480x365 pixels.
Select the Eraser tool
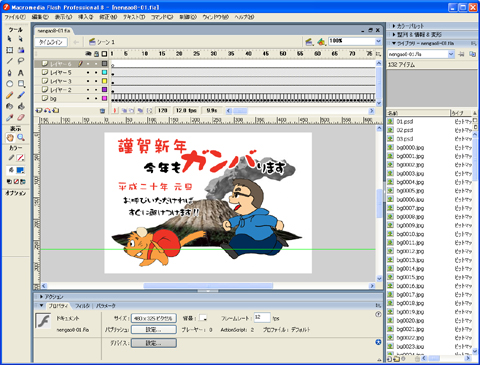[x=21, y=118]
